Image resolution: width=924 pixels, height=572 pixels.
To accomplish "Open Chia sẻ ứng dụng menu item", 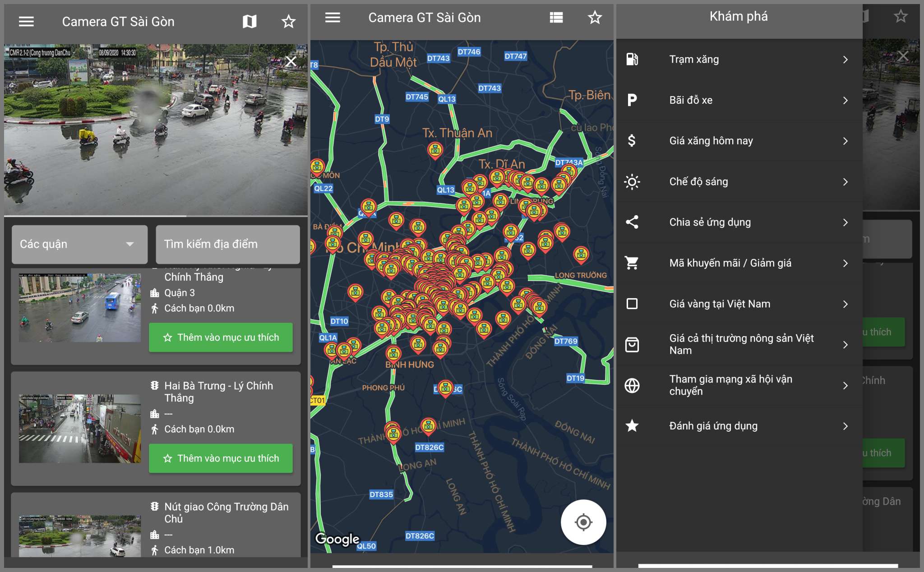I will tap(739, 222).
